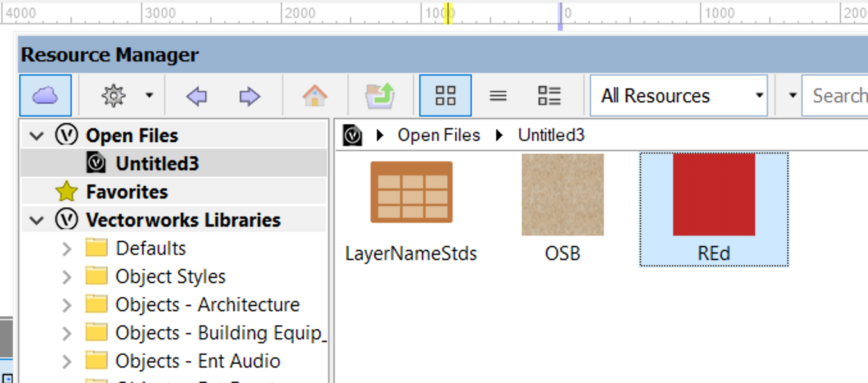The width and height of the screenshot is (868, 383).
Task: Switch to thumbnail grid view
Action: coord(445,95)
